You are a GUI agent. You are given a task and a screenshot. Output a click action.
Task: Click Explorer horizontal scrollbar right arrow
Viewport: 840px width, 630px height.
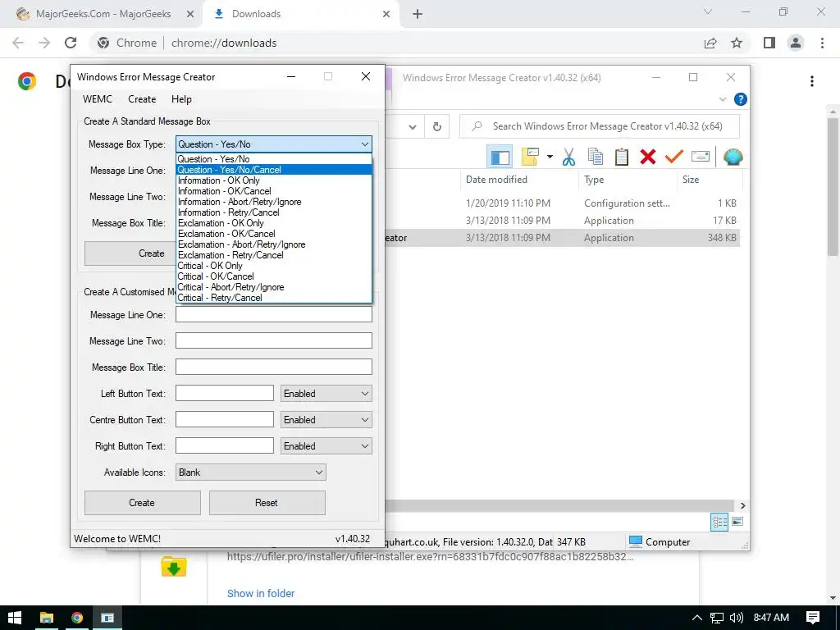pyautogui.click(x=742, y=505)
